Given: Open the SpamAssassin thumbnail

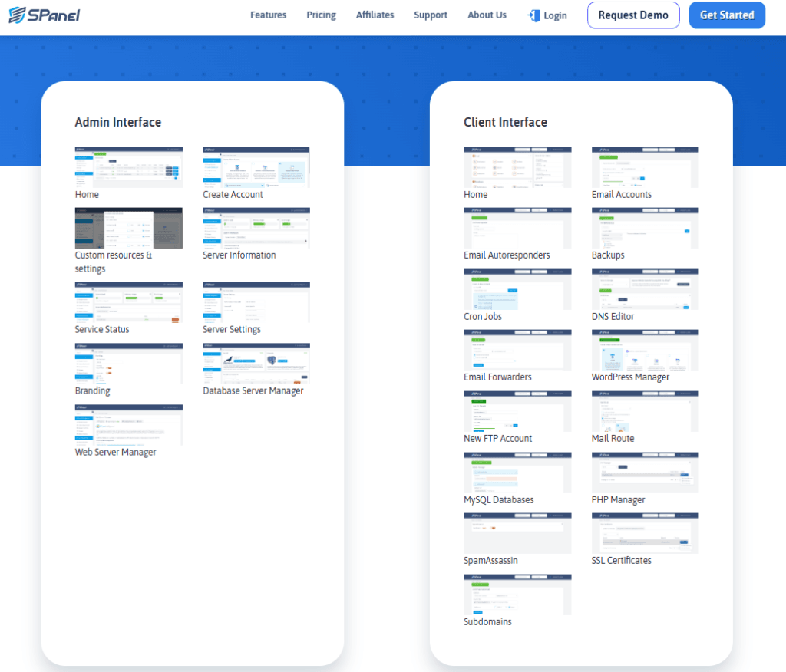Looking at the screenshot, I should pos(517,533).
